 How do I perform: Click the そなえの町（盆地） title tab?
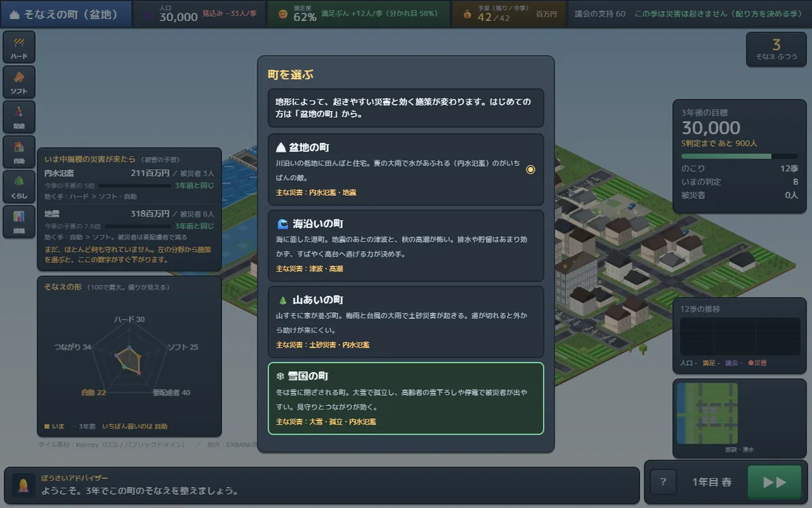pos(66,14)
